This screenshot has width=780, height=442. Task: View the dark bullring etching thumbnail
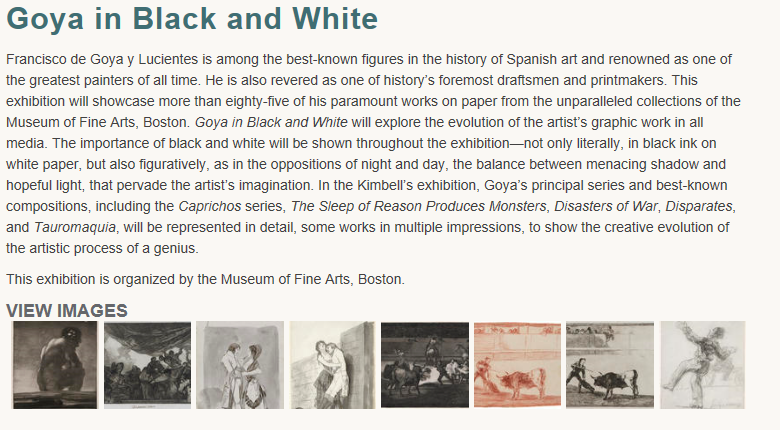tap(424, 365)
